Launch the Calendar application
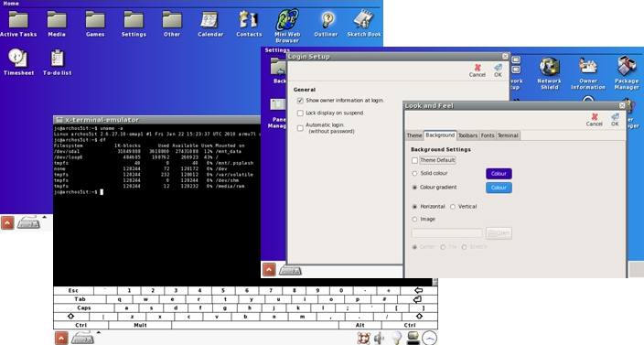This screenshot has height=345, width=644. (x=210, y=24)
